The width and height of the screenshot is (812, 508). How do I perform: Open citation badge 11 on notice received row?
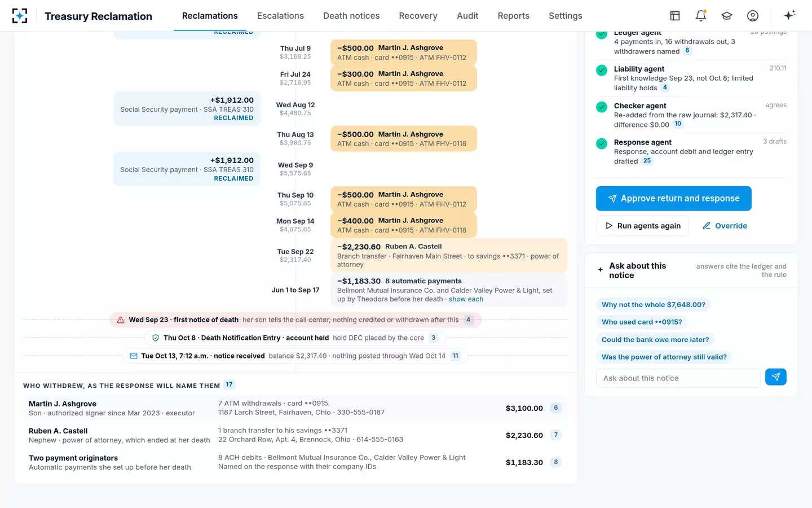click(x=456, y=356)
